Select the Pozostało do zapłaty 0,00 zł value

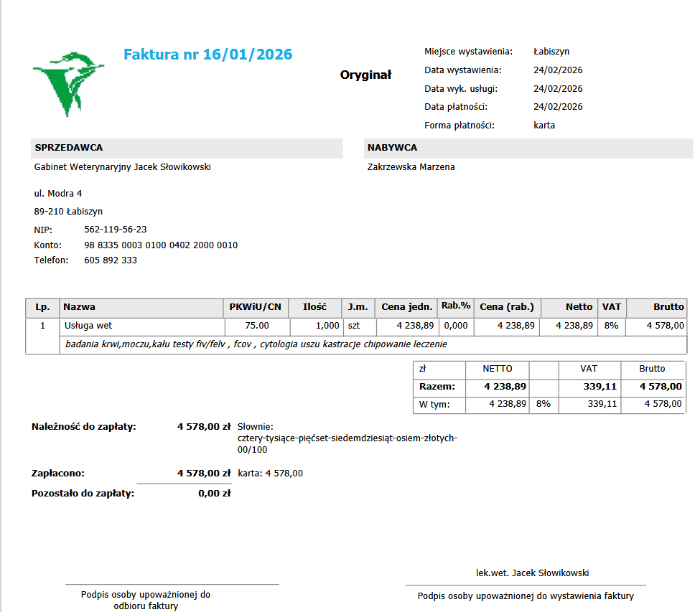tap(214, 494)
